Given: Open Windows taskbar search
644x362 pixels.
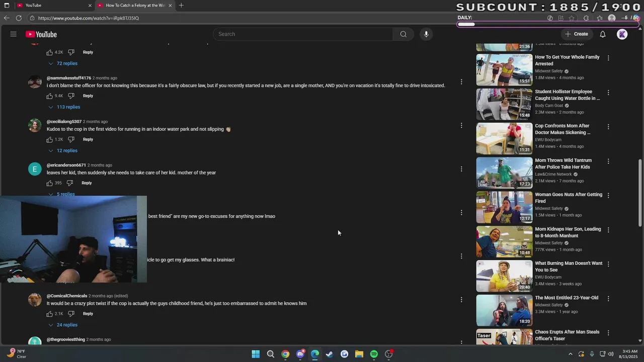Looking at the screenshot, I should [270, 354].
